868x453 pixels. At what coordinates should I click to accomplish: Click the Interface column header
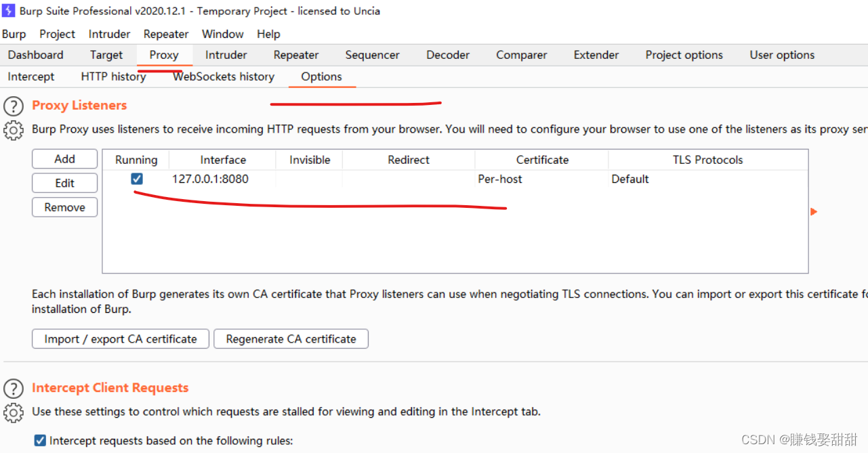(223, 160)
